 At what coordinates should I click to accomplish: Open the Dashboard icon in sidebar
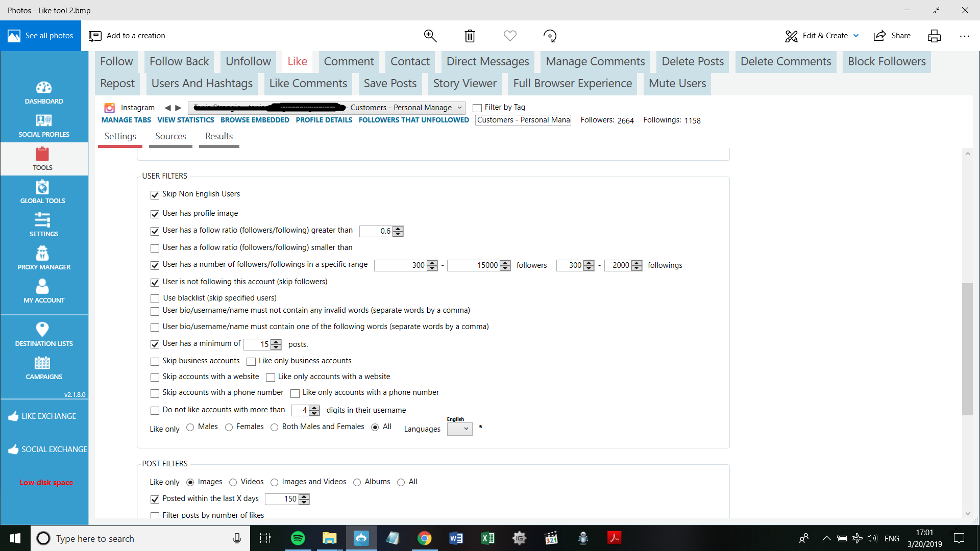tap(43, 88)
